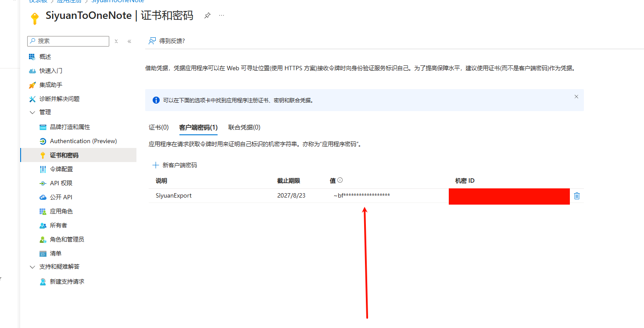Viewport: 644px width, 328px height.
Task: Click the page title SiyuanToOneNote | 证书和密码
Action: tap(119, 16)
